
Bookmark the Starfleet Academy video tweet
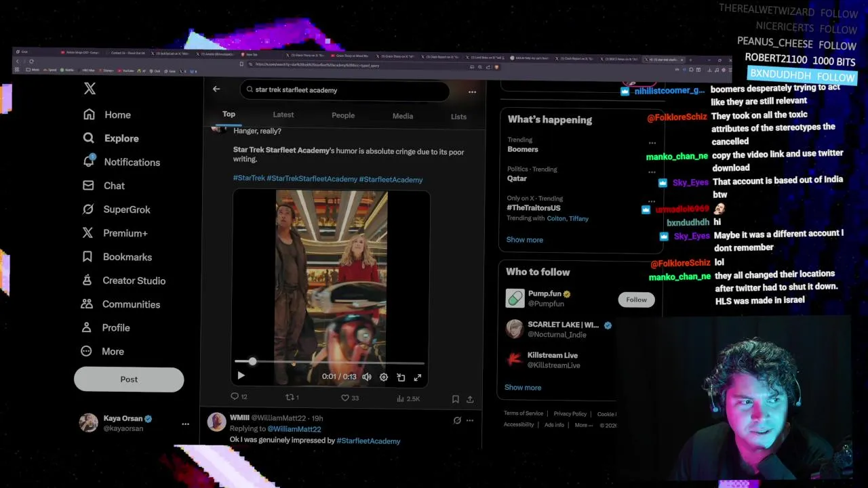[x=455, y=399]
